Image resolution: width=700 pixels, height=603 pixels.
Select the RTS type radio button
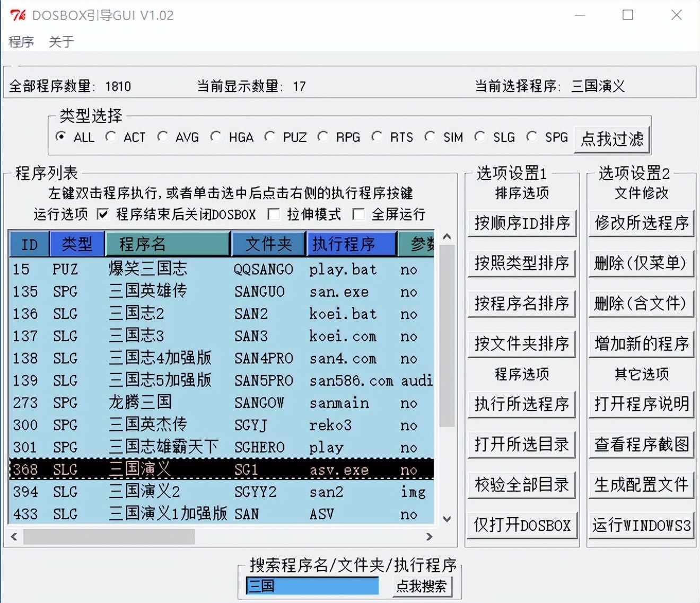(x=377, y=137)
